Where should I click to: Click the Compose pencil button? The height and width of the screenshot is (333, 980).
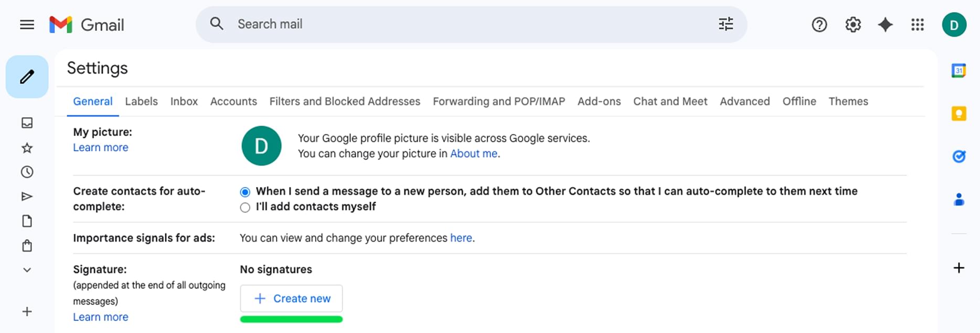pos(27,77)
